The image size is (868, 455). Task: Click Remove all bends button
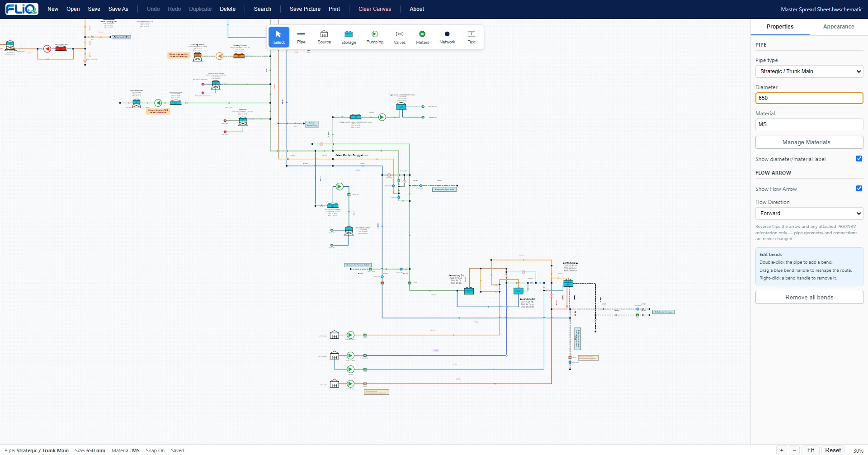tap(809, 297)
